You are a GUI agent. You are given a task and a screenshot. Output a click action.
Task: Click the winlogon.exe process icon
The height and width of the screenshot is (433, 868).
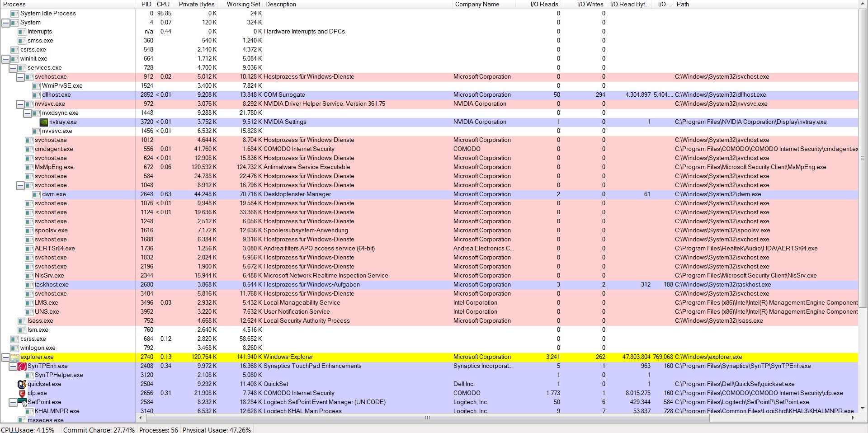15,348
